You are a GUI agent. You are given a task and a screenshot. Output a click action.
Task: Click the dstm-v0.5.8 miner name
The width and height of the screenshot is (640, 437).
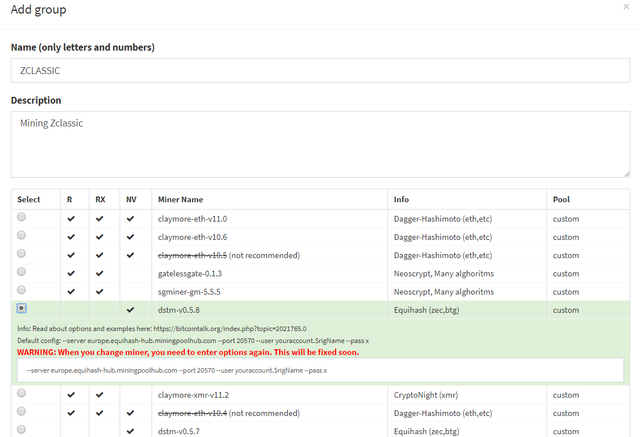tap(179, 310)
